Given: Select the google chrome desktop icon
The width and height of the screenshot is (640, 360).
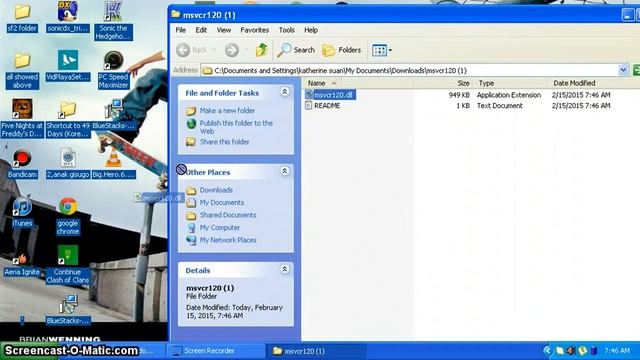Looking at the screenshot, I should [68, 216].
